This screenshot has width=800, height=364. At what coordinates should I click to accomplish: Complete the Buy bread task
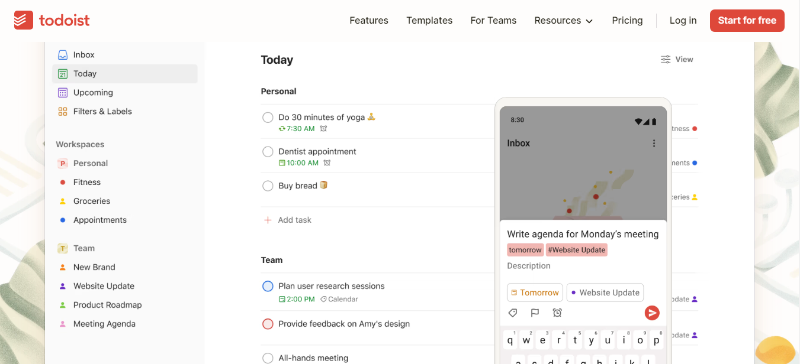[x=268, y=186]
